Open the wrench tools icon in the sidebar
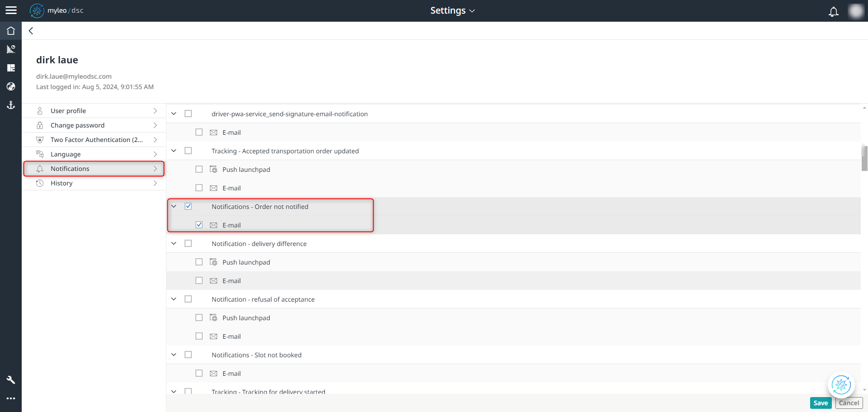 click(x=11, y=379)
